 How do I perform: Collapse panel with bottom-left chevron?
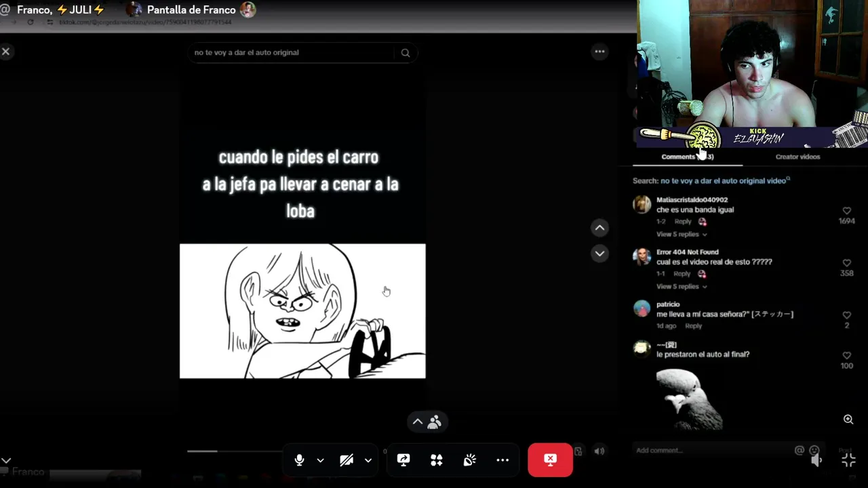[6, 460]
